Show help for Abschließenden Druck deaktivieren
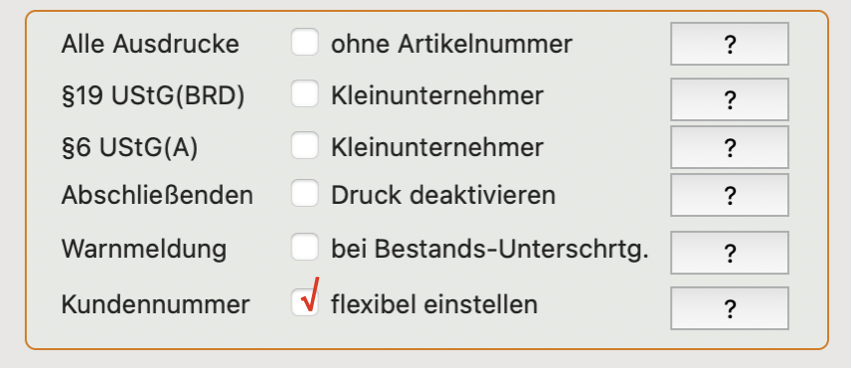The width and height of the screenshot is (852, 368). (729, 195)
